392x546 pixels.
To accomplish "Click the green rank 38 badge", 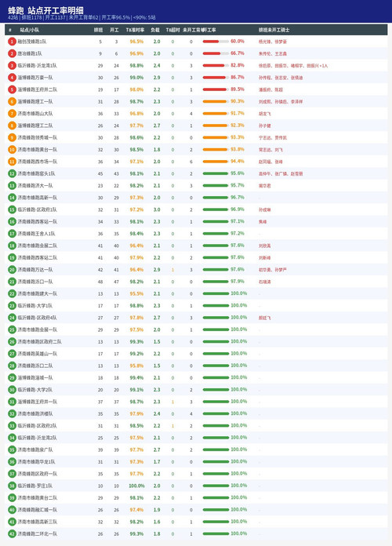I will 13,486.
